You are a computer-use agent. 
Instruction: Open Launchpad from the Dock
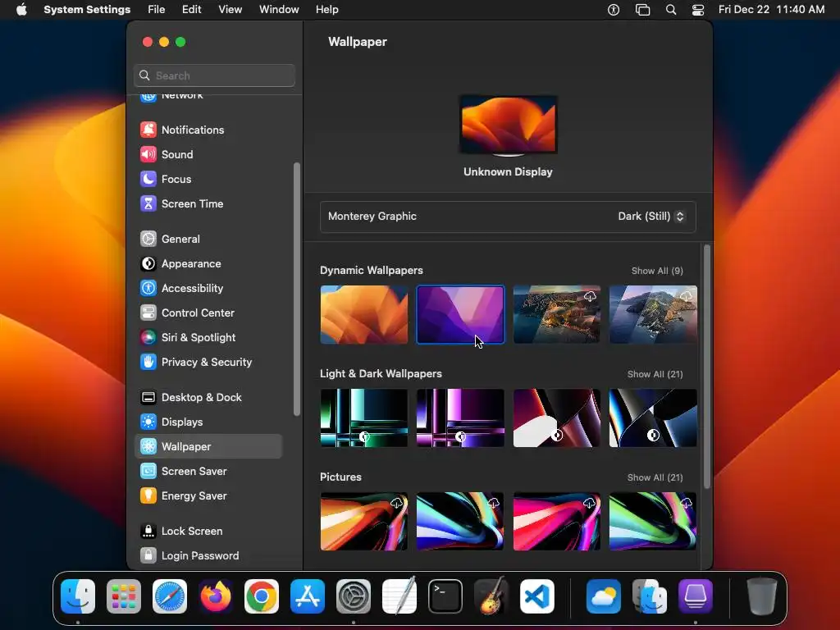124,596
